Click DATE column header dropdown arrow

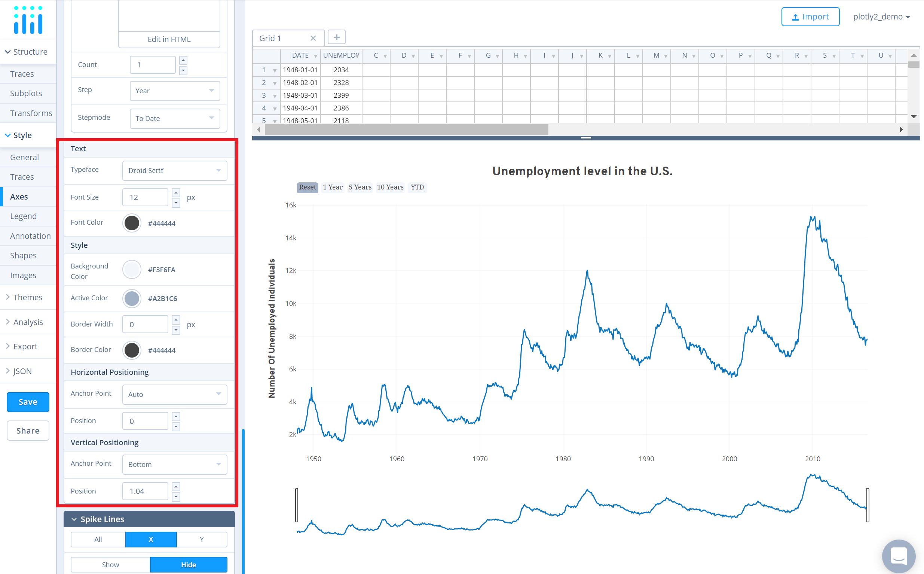click(x=315, y=56)
